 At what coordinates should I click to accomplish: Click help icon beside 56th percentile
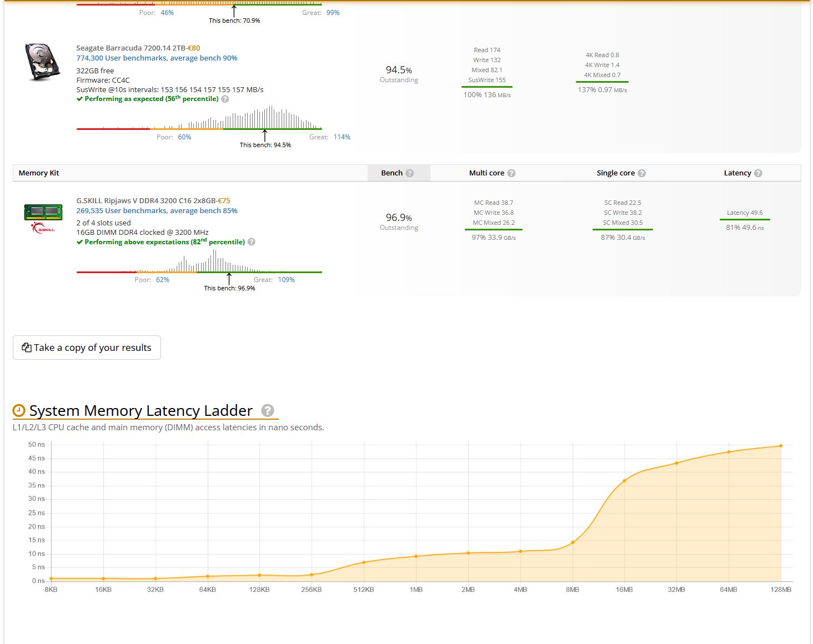tap(225, 99)
